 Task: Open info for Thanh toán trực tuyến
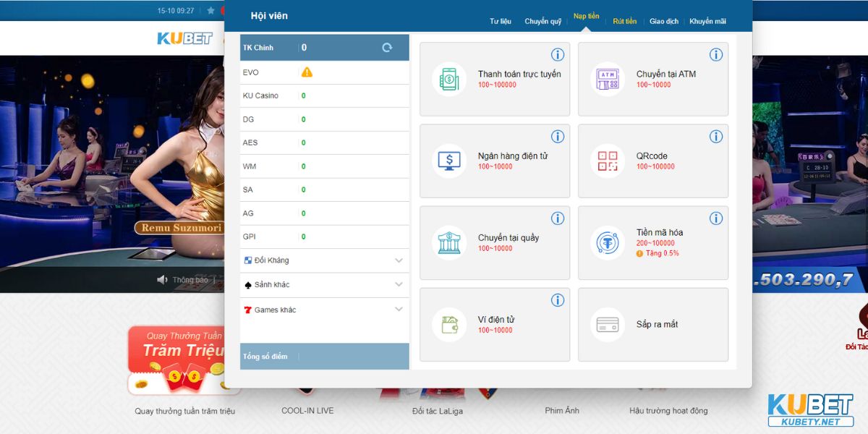[557, 55]
